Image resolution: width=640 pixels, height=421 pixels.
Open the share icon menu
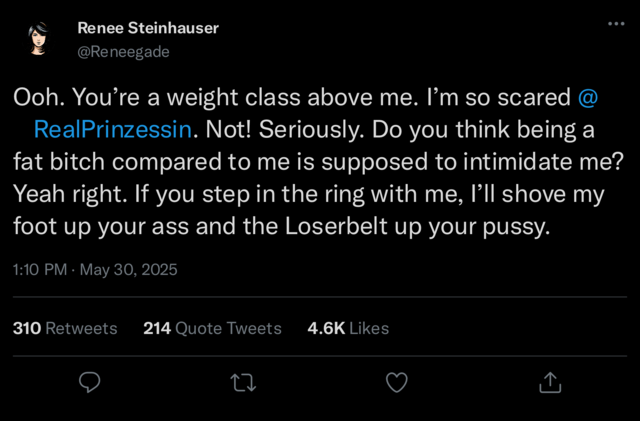pos(549,381)
